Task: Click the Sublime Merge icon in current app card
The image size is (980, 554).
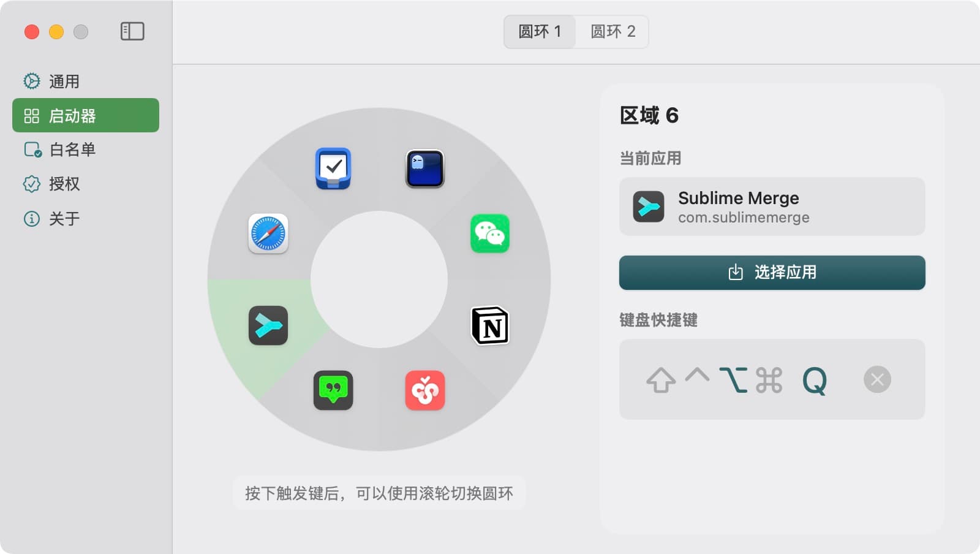Action: click(x=649, y=207)
